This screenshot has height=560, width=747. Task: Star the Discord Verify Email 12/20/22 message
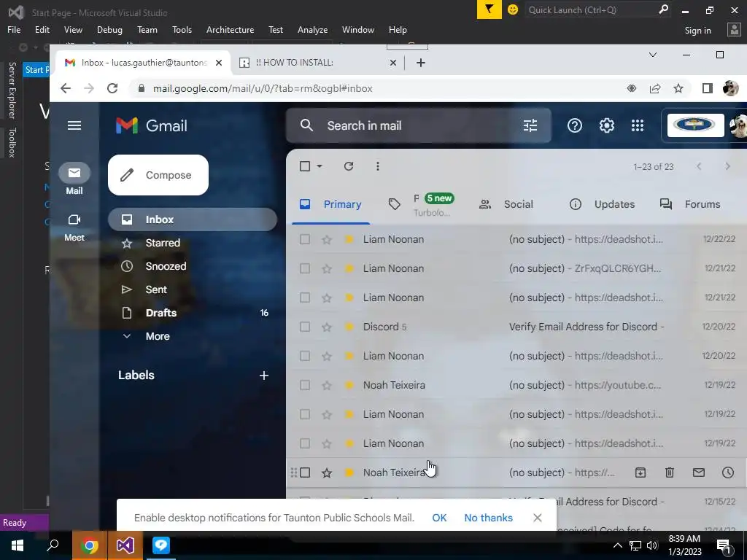[x=327, y=327]
